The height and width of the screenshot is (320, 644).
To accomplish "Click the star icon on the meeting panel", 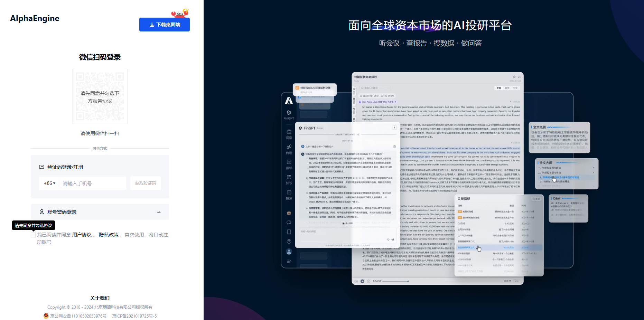I will pyautogui.click(x=514, y=77).
